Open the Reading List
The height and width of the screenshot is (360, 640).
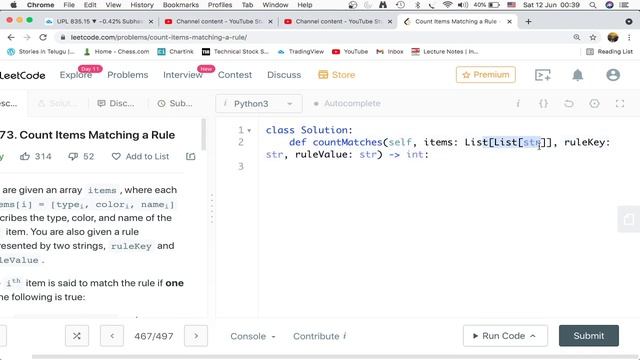609,51
